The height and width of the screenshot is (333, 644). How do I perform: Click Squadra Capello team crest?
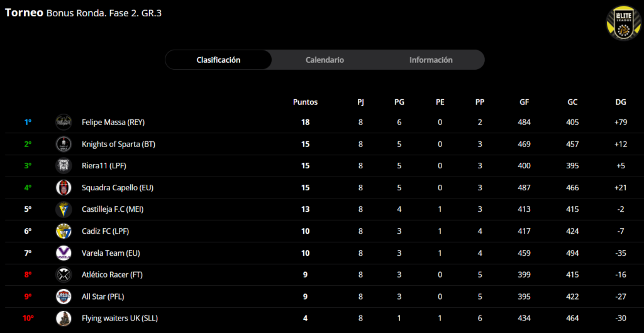pos(64,187)
